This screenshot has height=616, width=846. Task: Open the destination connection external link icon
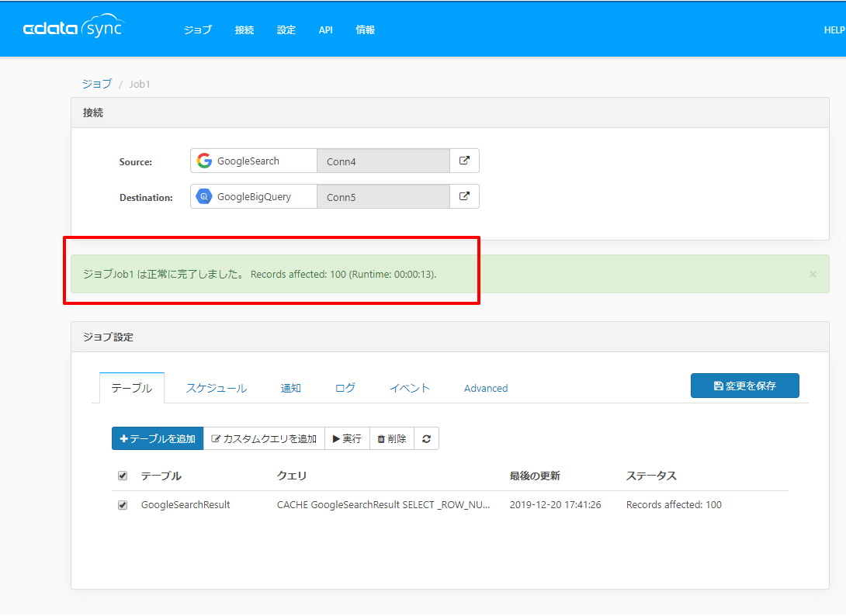coord(464,196)
